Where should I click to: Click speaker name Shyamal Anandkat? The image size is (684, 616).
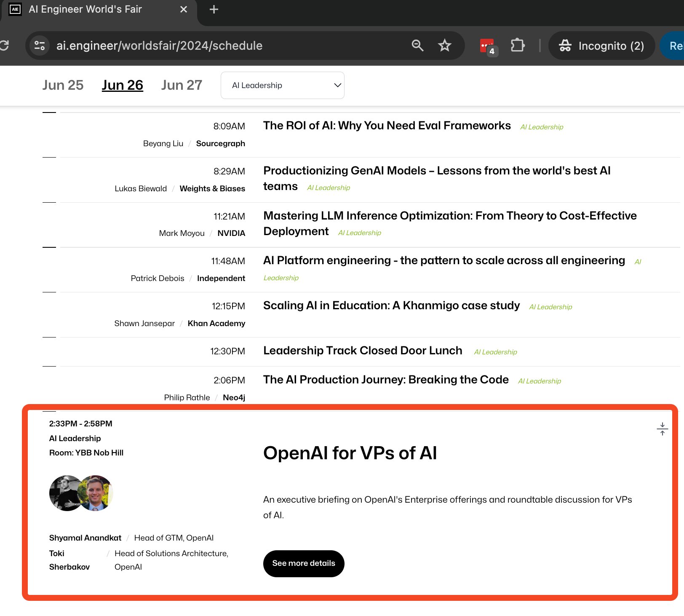(x=85, y=538)
